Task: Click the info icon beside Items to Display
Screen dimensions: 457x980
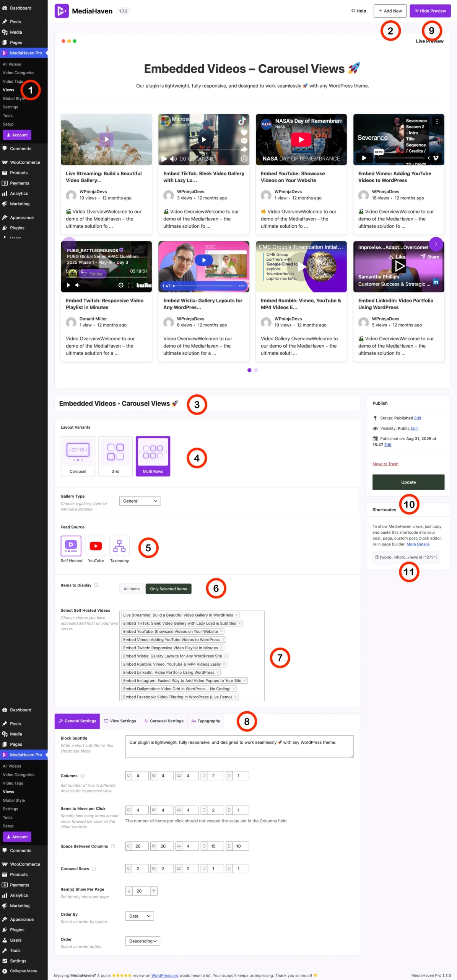Action: (x=96, y=585)
